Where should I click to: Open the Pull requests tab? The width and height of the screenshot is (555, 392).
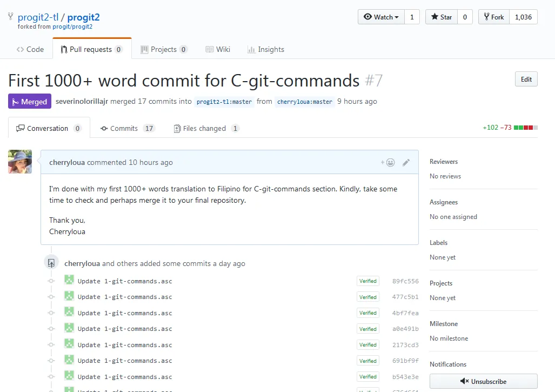pos(92,49)
